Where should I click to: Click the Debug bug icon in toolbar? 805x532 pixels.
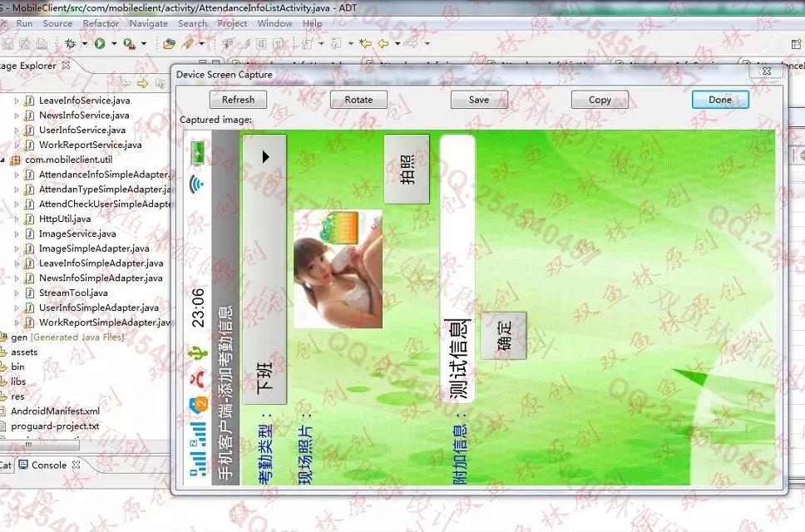coord(70,43)
